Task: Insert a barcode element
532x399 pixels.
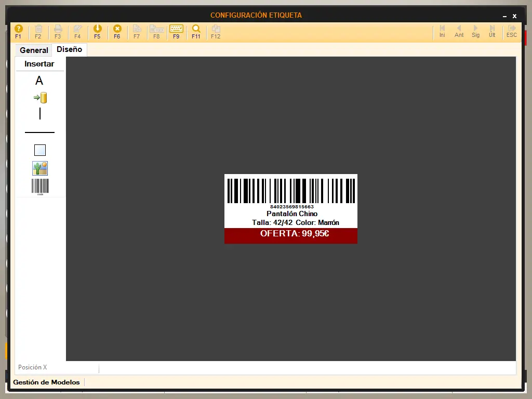Action: click(x=40, y=187)
